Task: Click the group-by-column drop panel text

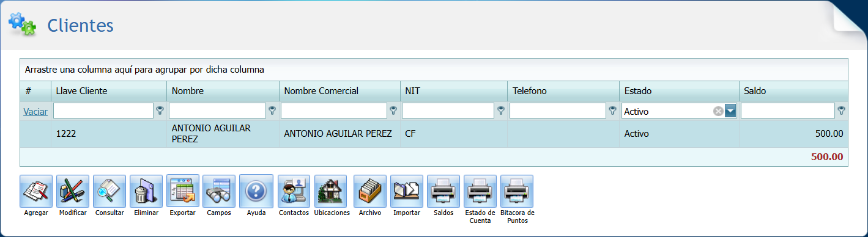Action: (x=144, y=70)
